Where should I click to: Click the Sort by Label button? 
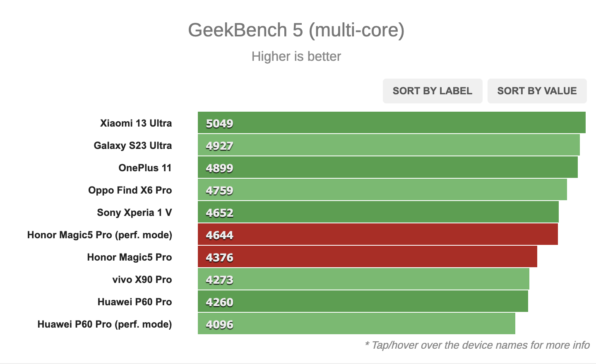432,91
